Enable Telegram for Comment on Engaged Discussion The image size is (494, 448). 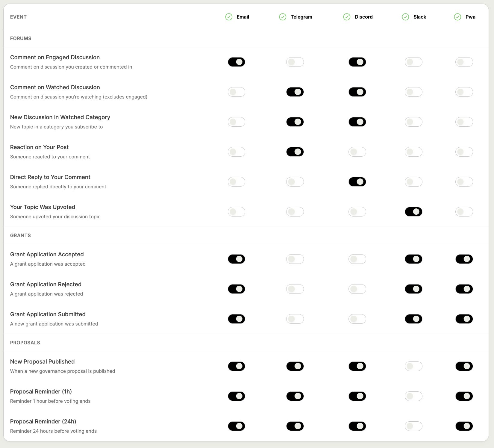click(295, 62)
